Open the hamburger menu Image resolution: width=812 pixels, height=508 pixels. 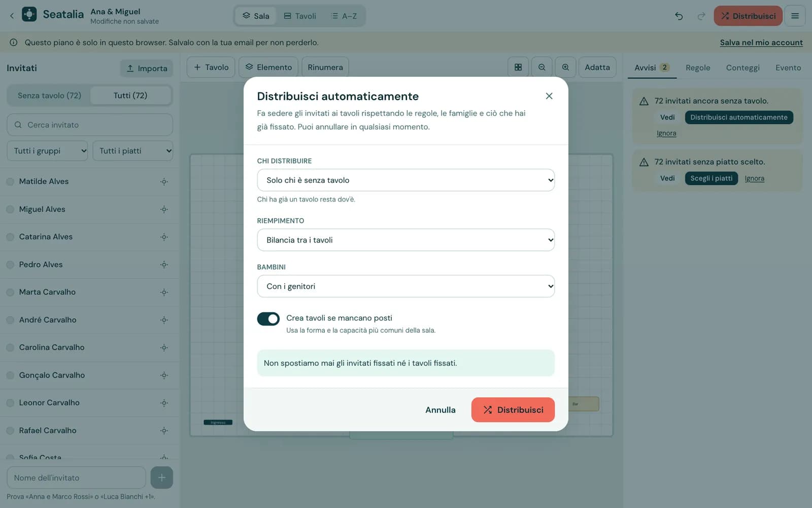coord(795,16)
